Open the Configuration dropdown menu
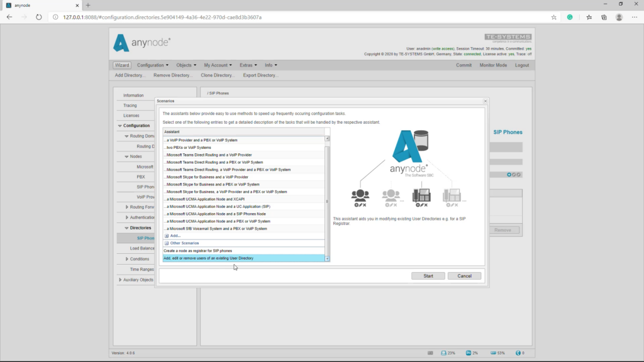644x362 pixels. [x=152, y=65]
